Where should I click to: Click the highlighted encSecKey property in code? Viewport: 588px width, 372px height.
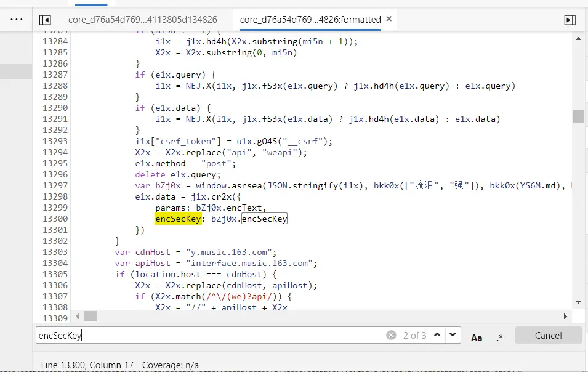[x=178, y=219]
